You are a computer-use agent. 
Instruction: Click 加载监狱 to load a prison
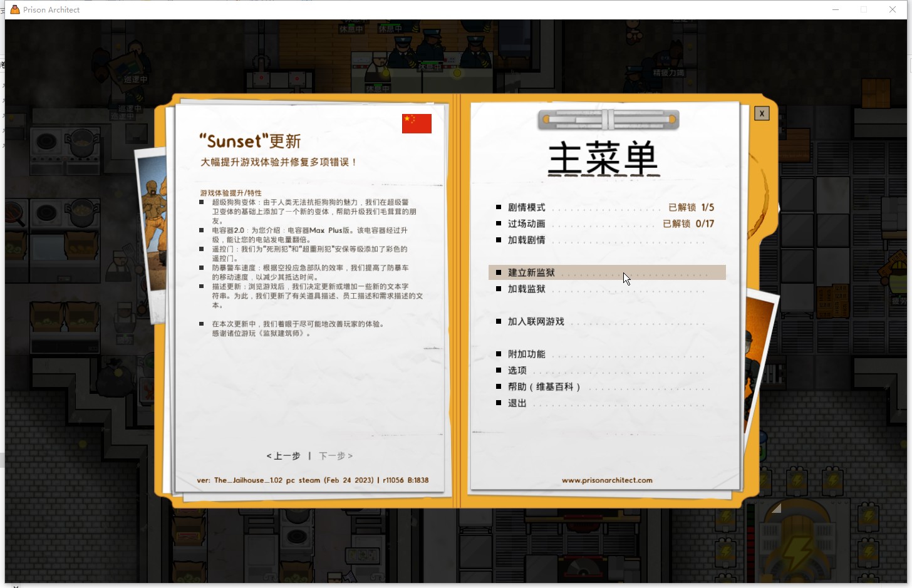click(526, 289)
